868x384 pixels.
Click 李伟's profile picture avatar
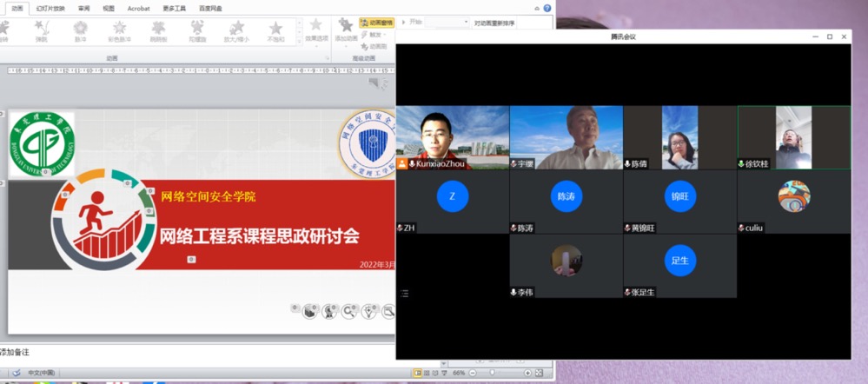click(x=567, y=261)
